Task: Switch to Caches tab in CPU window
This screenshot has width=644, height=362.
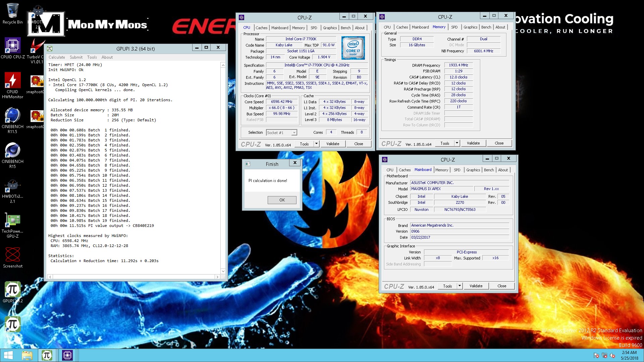Action: coord(261,28)
